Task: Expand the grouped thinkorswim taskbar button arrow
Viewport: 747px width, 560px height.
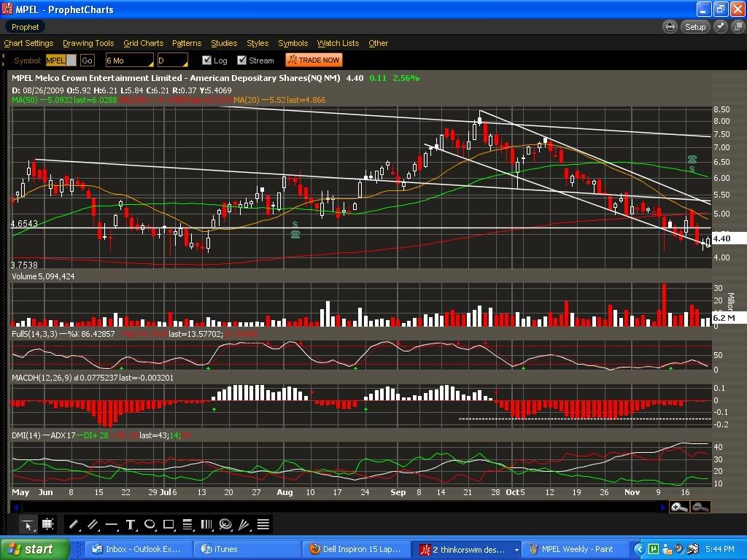Action: click(516, 550)
